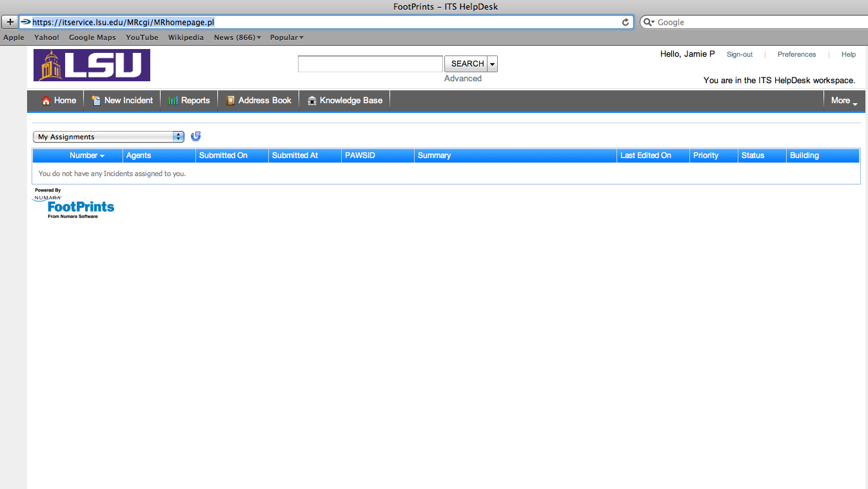This screenshot has height=489, width=868.
Task: Click 'You do not have any Incidents' message
Action: [112, 174]
